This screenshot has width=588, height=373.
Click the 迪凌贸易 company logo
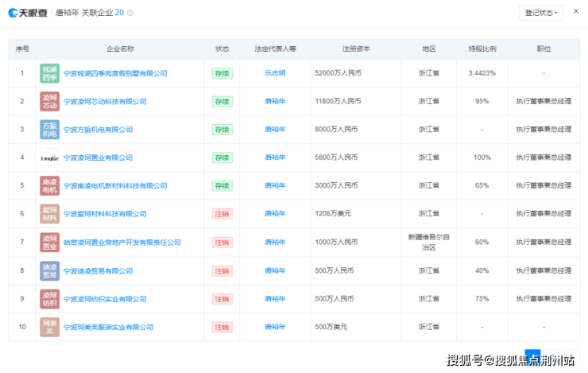49,271
